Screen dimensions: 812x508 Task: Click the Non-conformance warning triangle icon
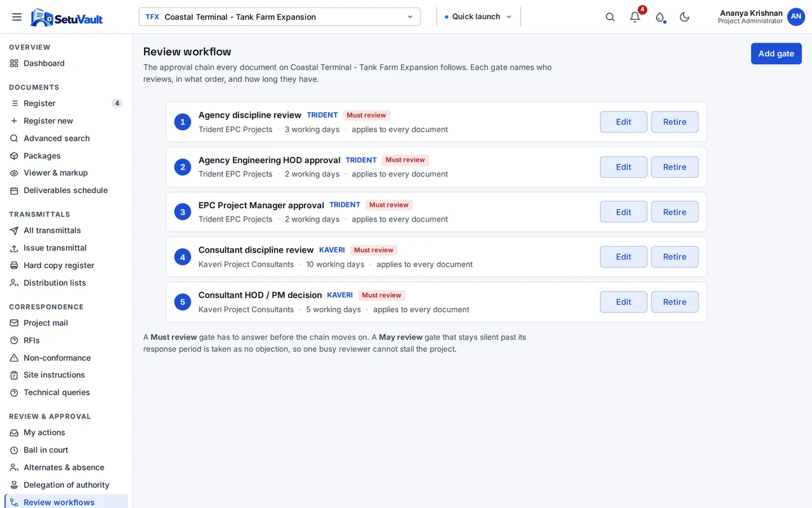[14, 358]
